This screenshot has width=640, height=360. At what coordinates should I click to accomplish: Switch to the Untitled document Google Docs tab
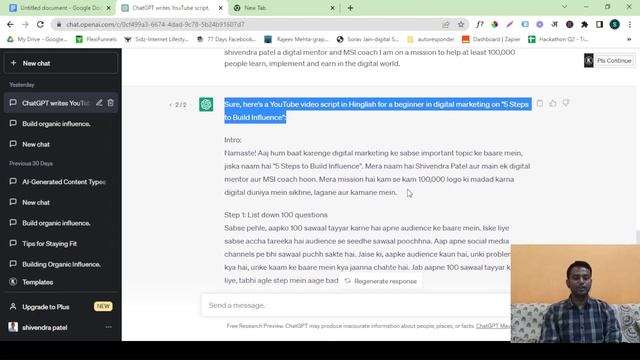click(x=60, y=8)
